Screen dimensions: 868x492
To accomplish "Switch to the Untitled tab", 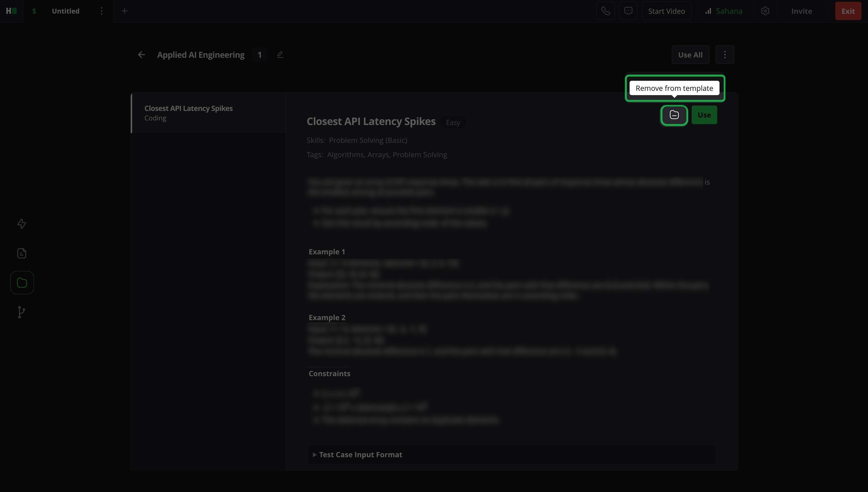I will [65, 11].
